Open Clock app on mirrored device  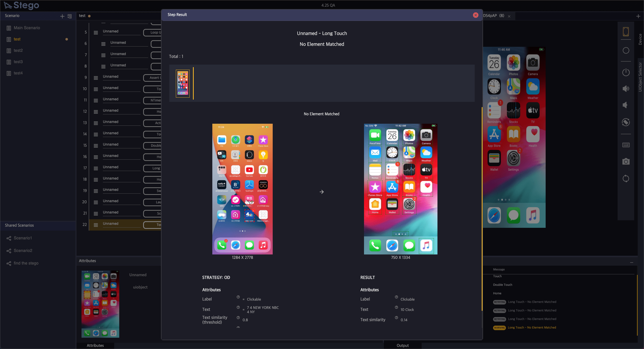click(x=494, y=87)
